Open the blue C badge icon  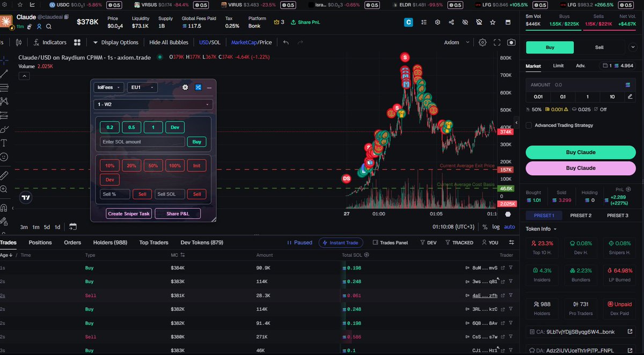point(408,23)
